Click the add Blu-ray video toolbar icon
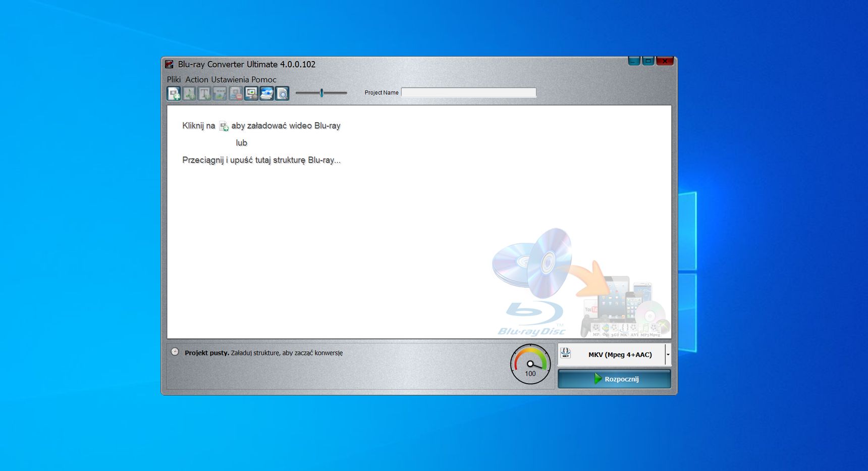 (x=174, y=93)
